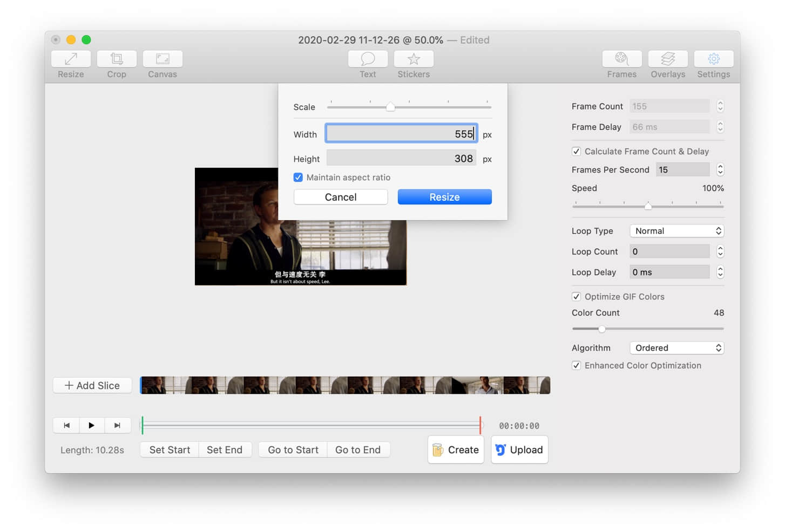The image size is (785, 532).
Task: Click the Upload button
Action: [519, 449]
